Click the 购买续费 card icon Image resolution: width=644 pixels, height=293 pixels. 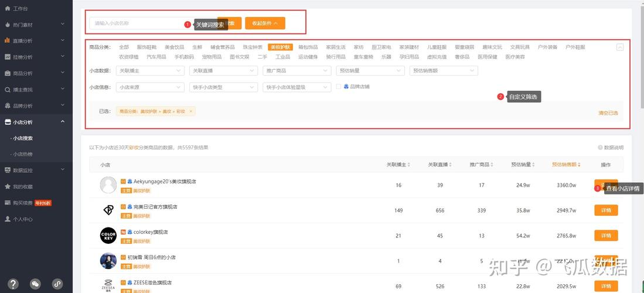[x=8, y=203]
